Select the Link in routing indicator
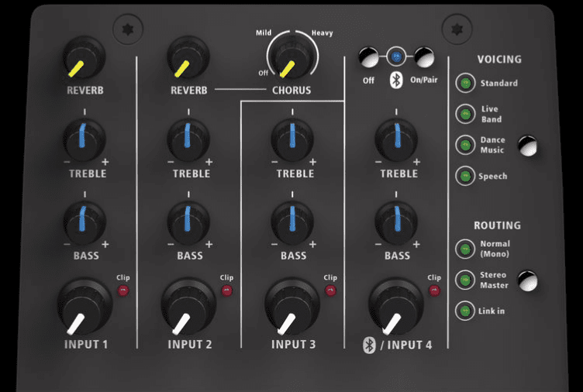Image resolution: width=583 pixels, height=392 pixels. 465,311
